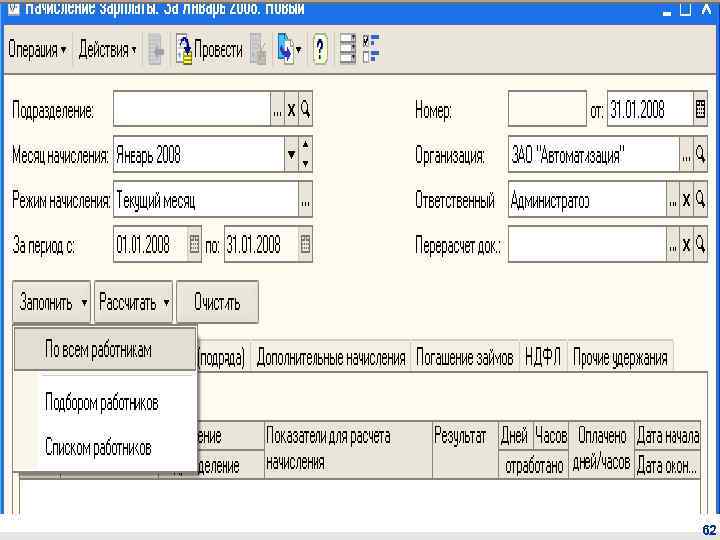Image resolution: width=720 pixels, height=540 pixels.
Task: Switch to the Дополнительные начисления tab
Action: pyautogui.click(x=331, y=358)
